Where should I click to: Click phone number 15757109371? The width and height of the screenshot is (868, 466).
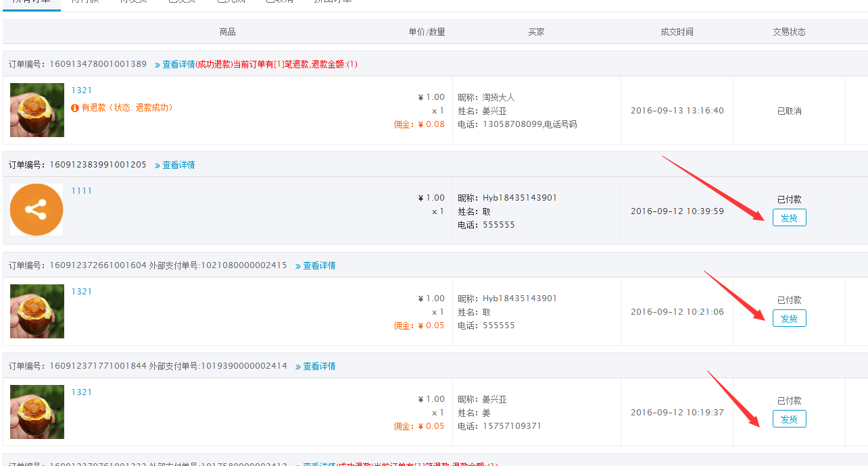(x=512, y=426)
